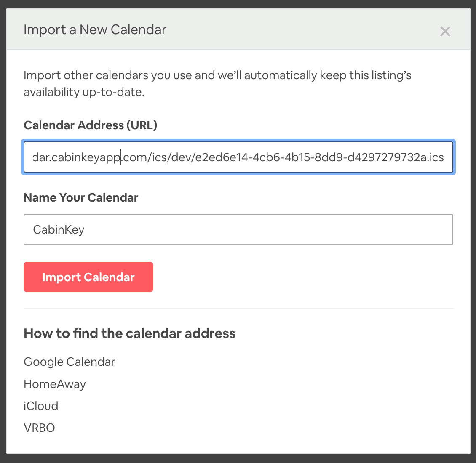This screenshot has width=476, height=463.
Task: Click the divider line below Import Calendar button
Action: point(238,309)
